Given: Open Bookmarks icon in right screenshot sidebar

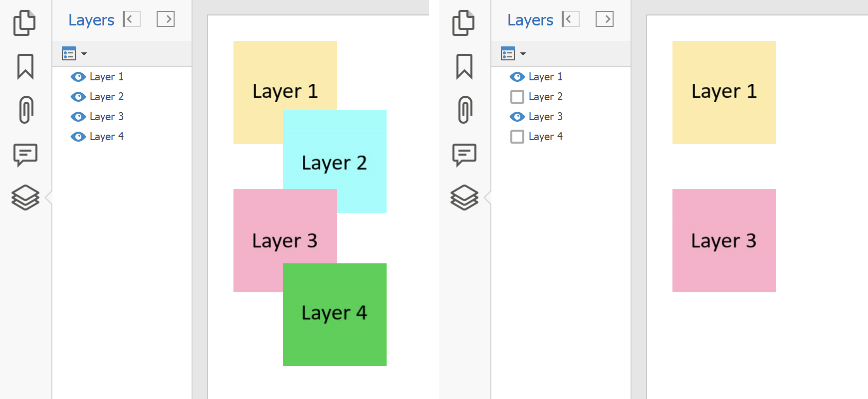Looking at the screenshot, I should [x=464, y=66].
